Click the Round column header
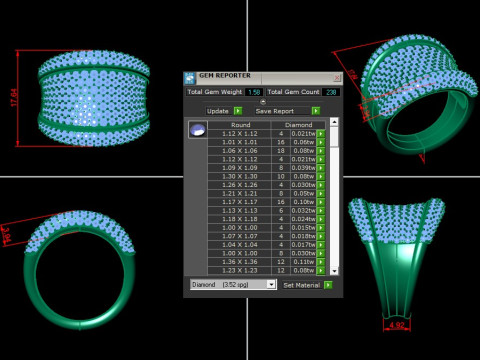The width and height of the screenshot is (480, 360). tap(240, 125)
